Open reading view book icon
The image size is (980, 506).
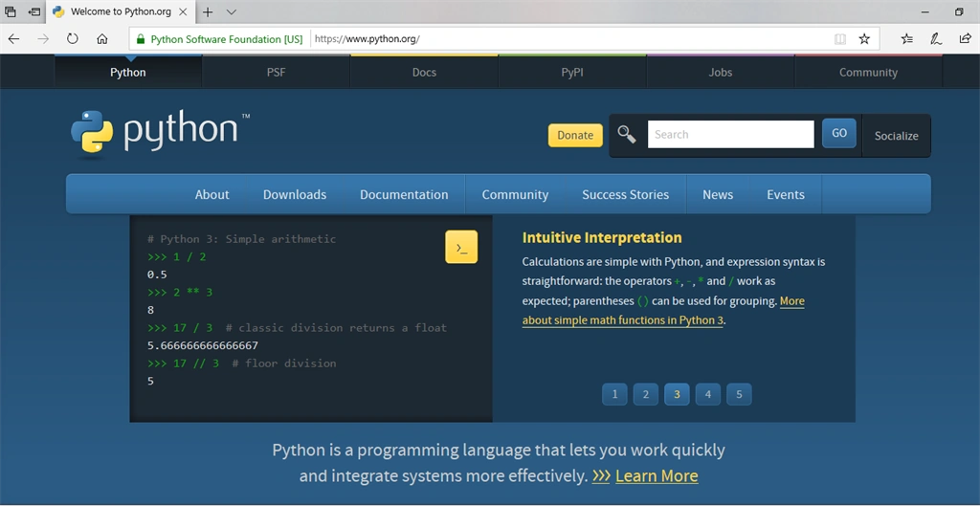tap(840, 38)
